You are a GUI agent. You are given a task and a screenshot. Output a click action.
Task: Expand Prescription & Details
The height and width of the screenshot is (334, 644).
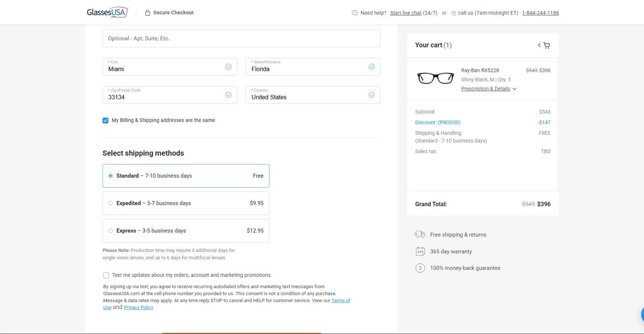click(x=489, y=89)
